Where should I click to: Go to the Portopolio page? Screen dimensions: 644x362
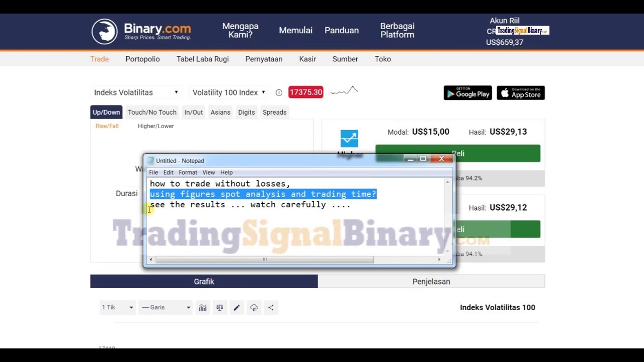coord(142,59)
